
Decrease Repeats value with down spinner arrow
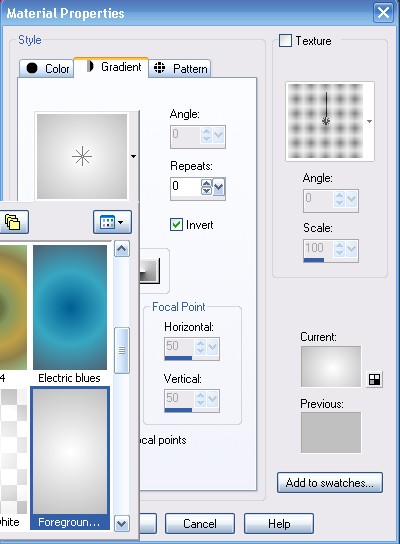tap(206, 190)
